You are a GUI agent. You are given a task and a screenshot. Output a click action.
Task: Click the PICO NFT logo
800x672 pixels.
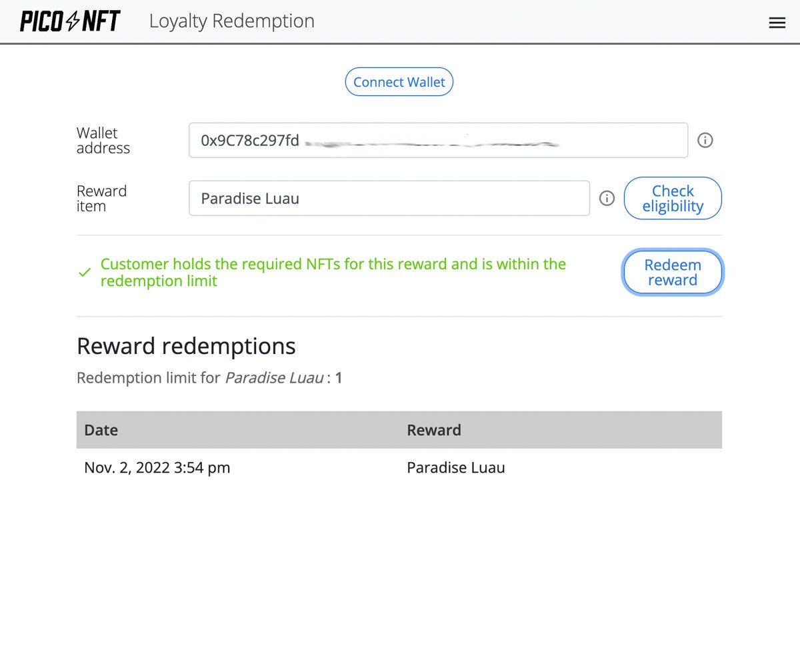[x=69, y=21]
